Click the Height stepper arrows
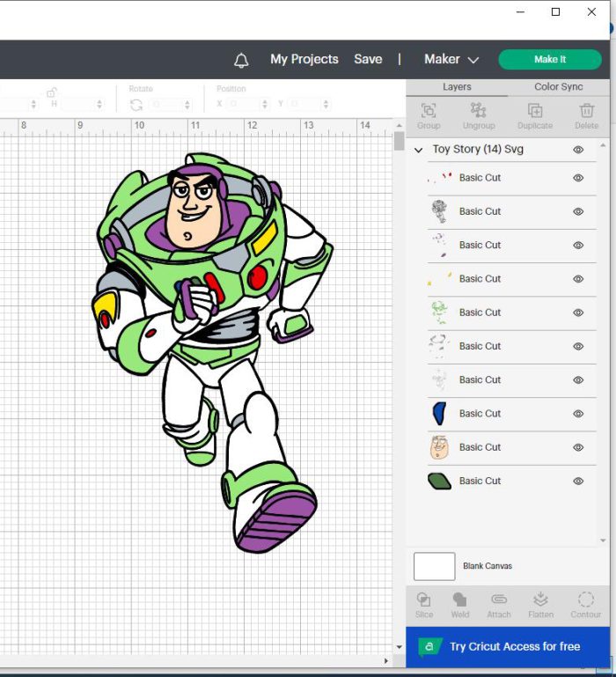Image resolution: width=616 pixels, height=677 pixels. [99, 105]
